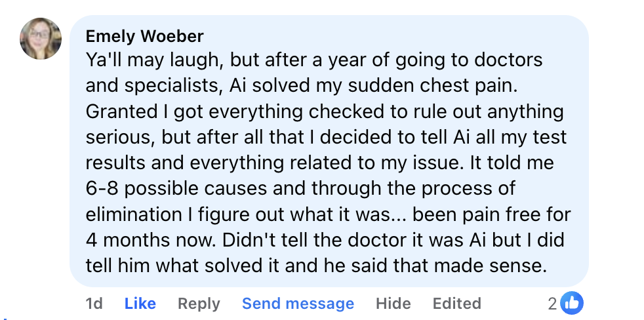
Task: Open Emely Woeber's profile picture
Action: point(41,38)
